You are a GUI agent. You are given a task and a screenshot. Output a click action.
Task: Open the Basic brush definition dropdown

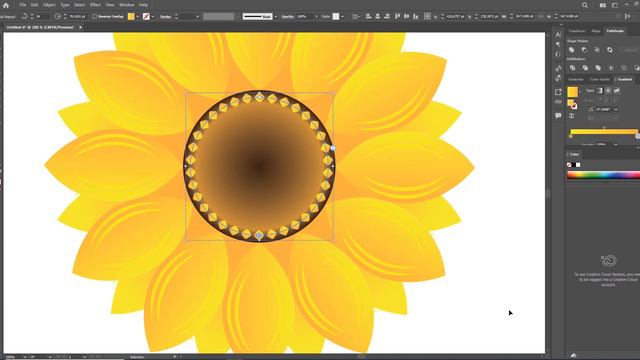pos(276,17)
